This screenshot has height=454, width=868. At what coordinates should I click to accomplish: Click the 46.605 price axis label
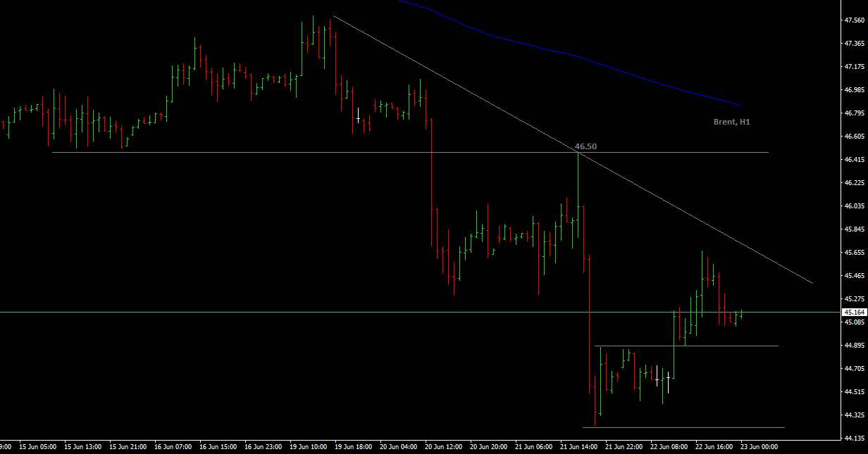tap(854, 137)
